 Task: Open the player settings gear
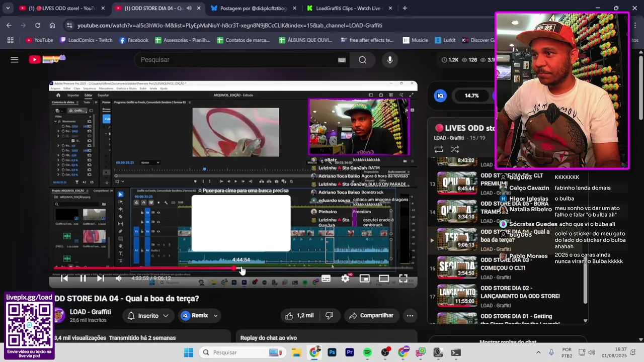click(345, 278)
